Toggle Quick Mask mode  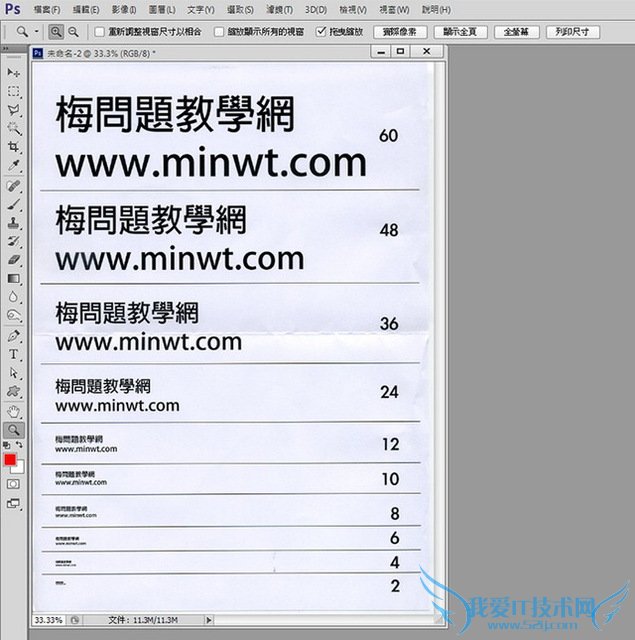[x=13, y=484]
